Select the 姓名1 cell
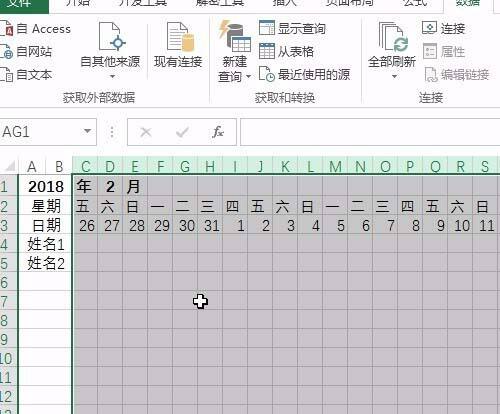500x414 pixels. point(46,245)
